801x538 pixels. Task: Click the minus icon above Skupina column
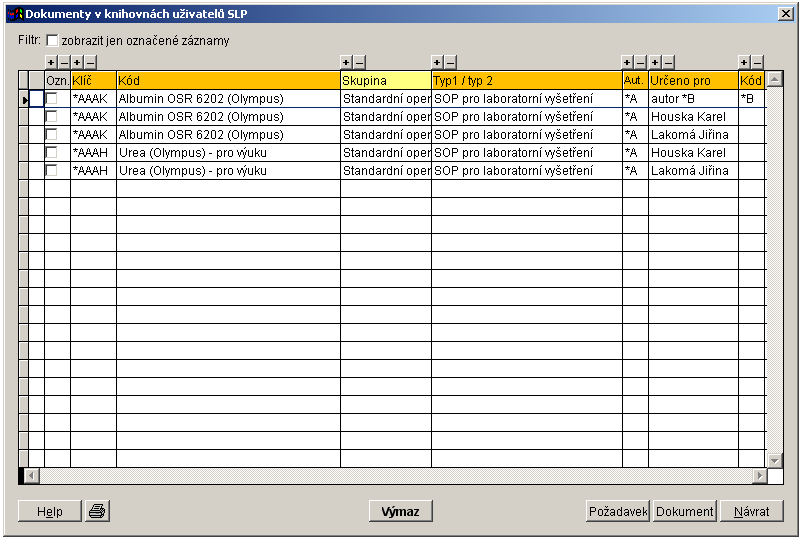coord(359,62)
